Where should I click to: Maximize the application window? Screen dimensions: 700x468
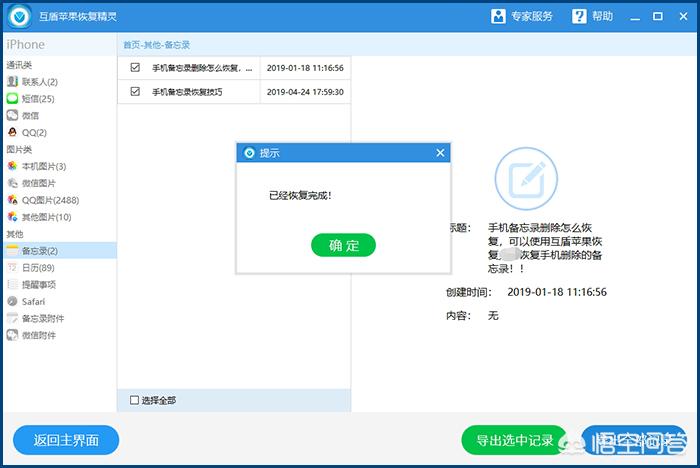(658, 17)
